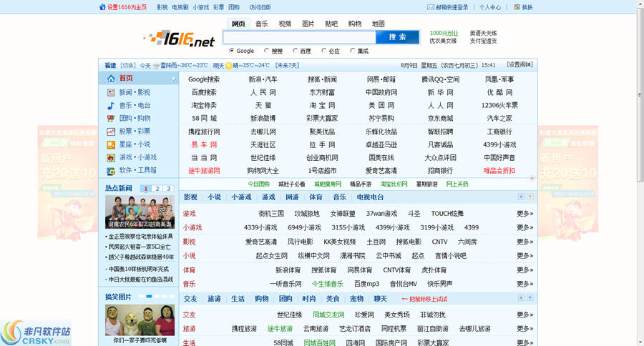Click the 换肤 skin icon
This screenshot has width=644, height=346.
pos(517,7)
